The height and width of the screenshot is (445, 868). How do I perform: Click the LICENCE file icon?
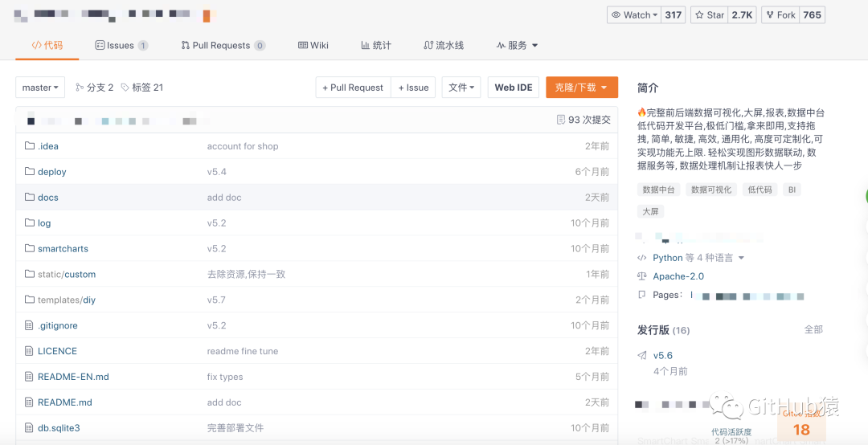click(30, 351)
